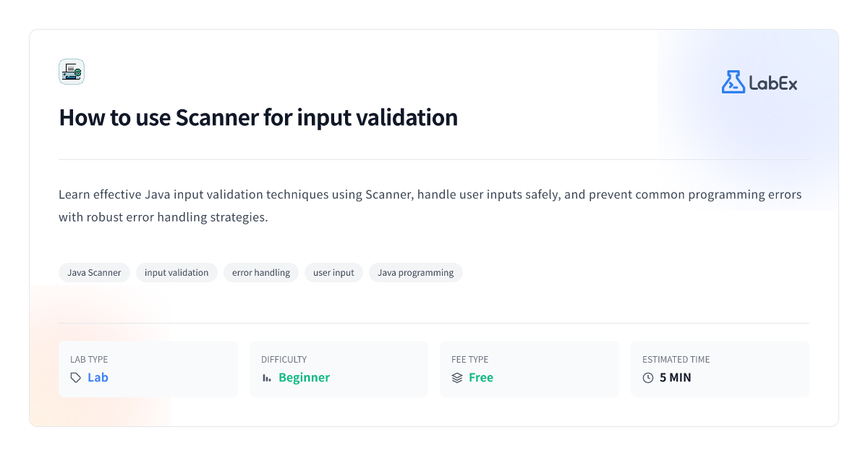The image size is (868, 456).
Task: Click the green Beginner difficulty label
Action: (x=304, y=378)
